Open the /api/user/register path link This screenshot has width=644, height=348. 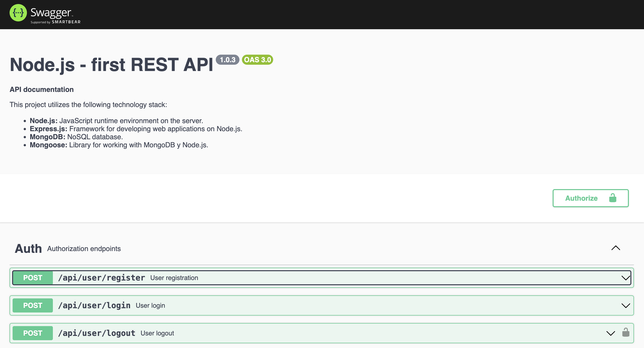(101, 278)
